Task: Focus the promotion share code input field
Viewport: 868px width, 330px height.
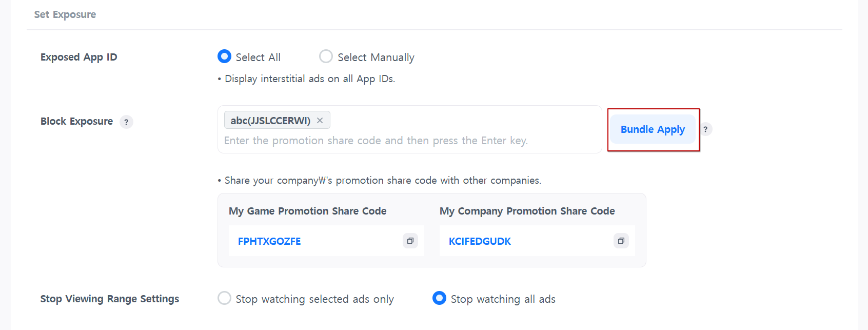Action: click(x=376, y=141)
